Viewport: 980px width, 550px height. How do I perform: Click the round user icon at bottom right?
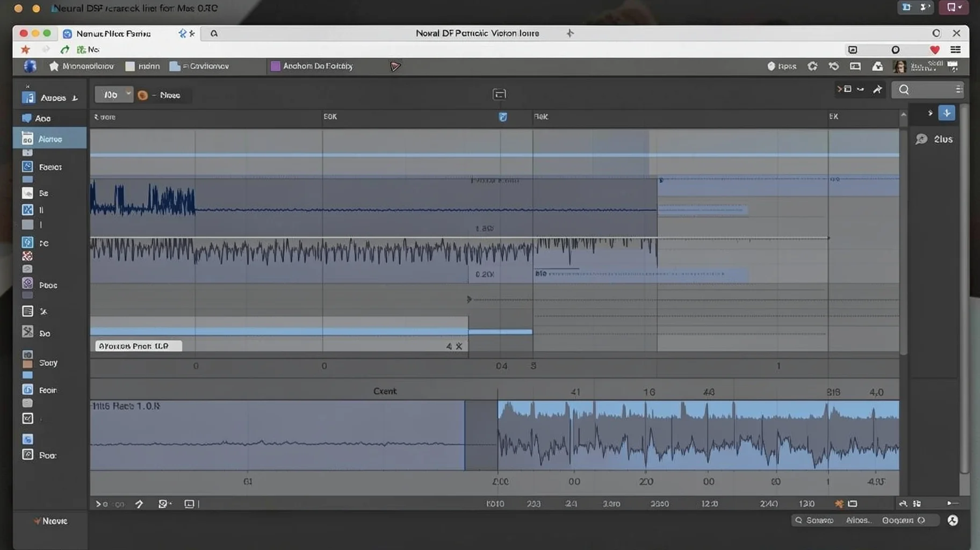pyautogui.click(x=953, y=520)
